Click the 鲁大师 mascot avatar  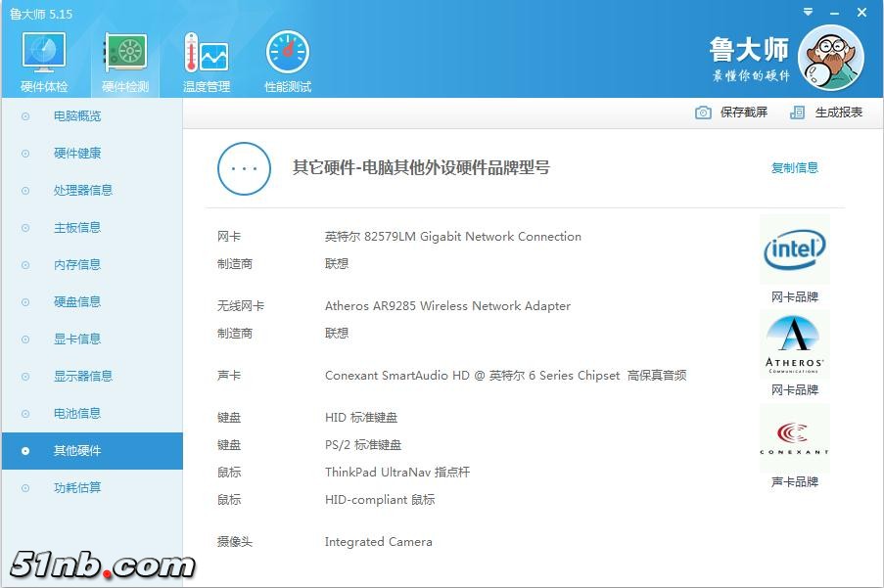830,57
